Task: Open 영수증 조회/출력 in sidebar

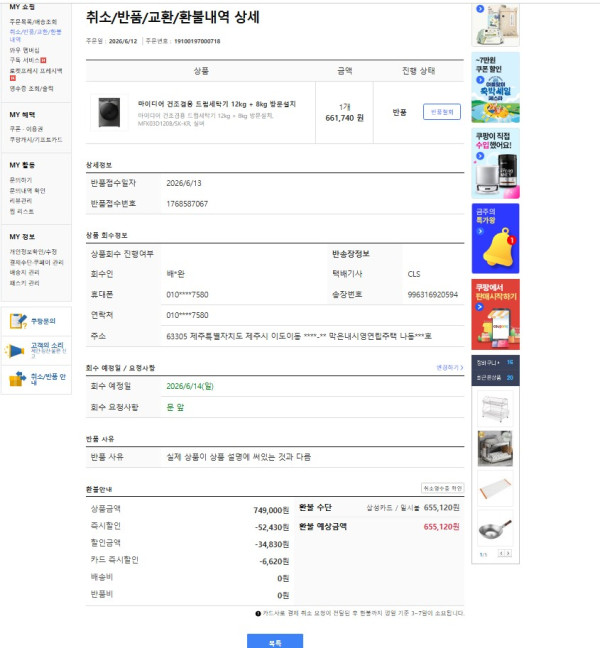Action: click(31, 88)
